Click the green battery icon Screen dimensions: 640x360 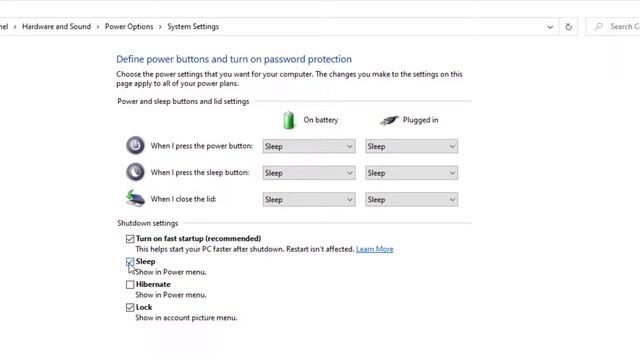point(289,120)
